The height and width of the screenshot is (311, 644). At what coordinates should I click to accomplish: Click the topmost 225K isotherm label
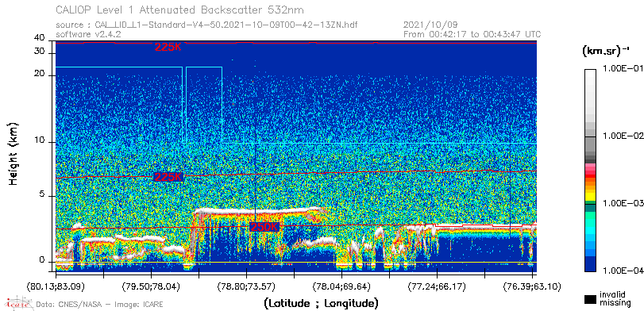(x=168, y=47)
